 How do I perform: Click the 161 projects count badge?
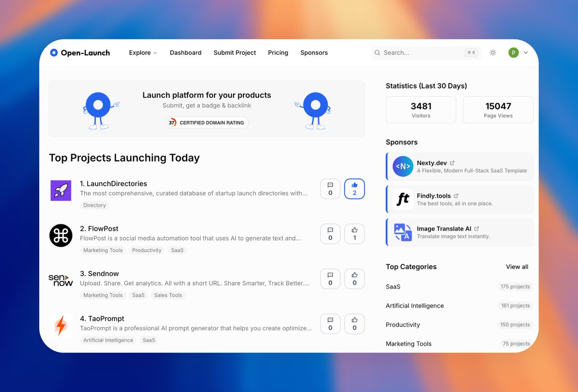click(515, 306)
